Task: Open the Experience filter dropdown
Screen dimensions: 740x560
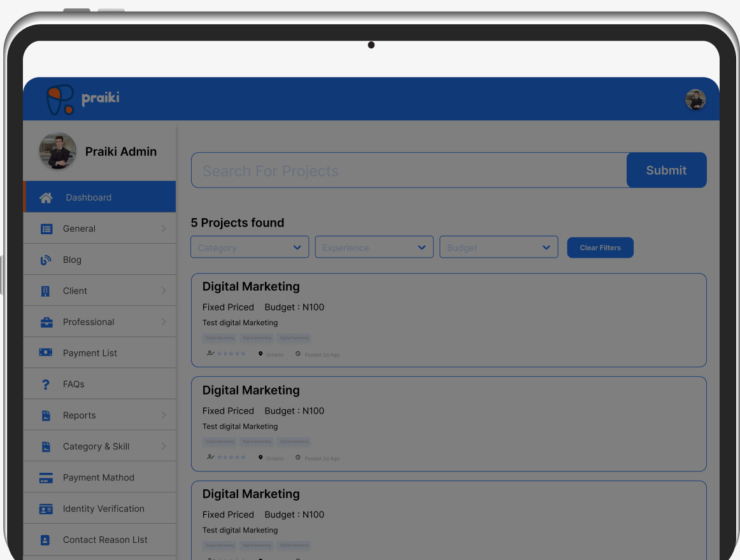Action: pyautogui.click(x=374, y=247)
